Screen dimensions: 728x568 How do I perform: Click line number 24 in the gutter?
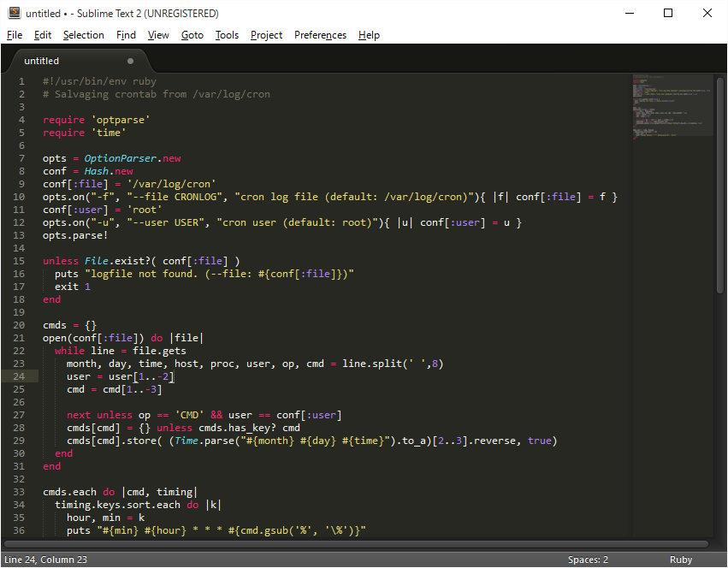click(x=21, y=376)
